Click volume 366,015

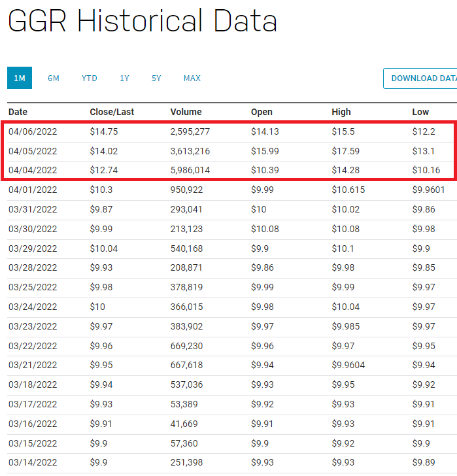pyautogui.click(x=186, y=307)
